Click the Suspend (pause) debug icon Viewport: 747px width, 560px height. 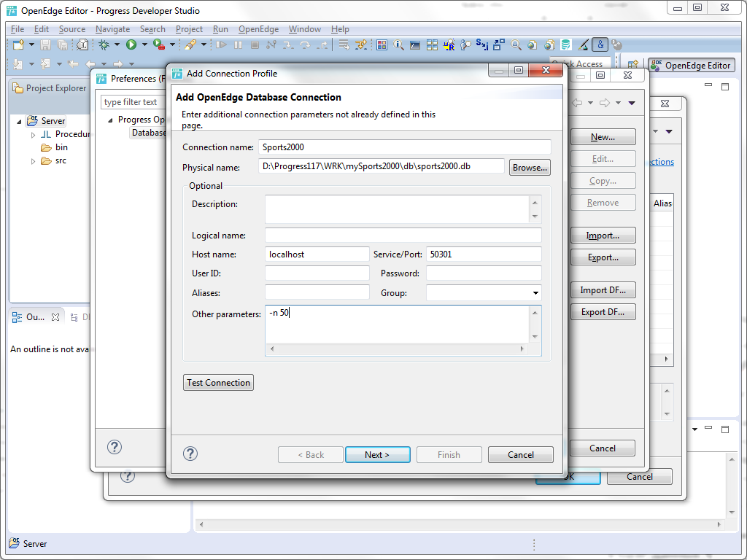(x=238, y=45)
